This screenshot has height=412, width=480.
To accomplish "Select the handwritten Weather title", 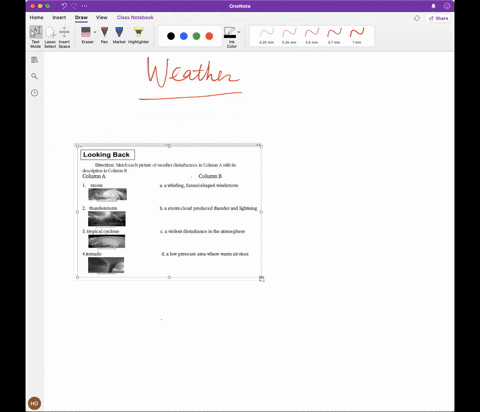I will click(x=193, y=73).
